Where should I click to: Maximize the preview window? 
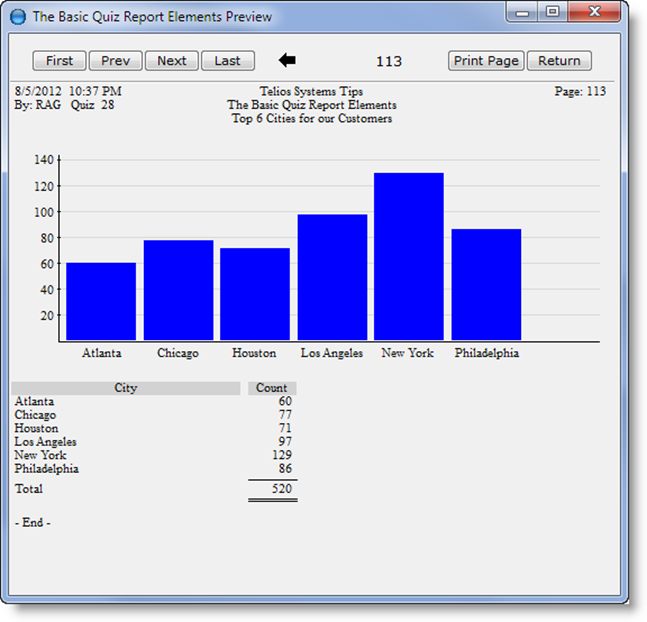[x=552, y=12]
